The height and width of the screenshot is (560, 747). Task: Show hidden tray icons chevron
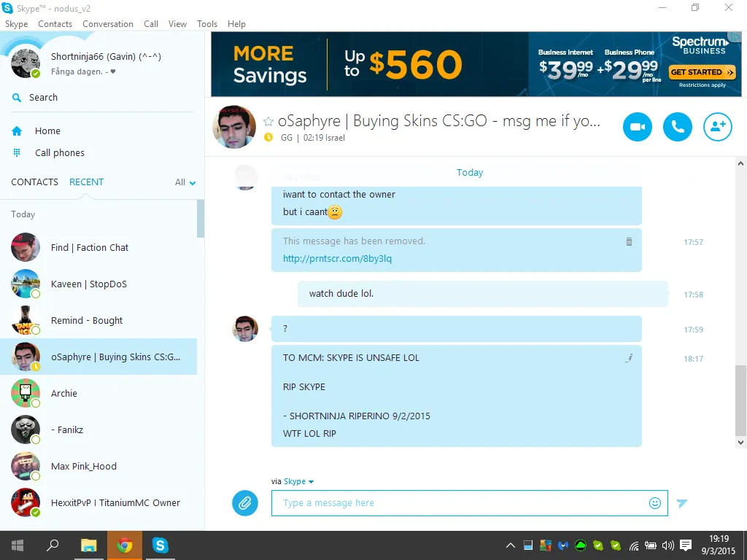point(510,545)
